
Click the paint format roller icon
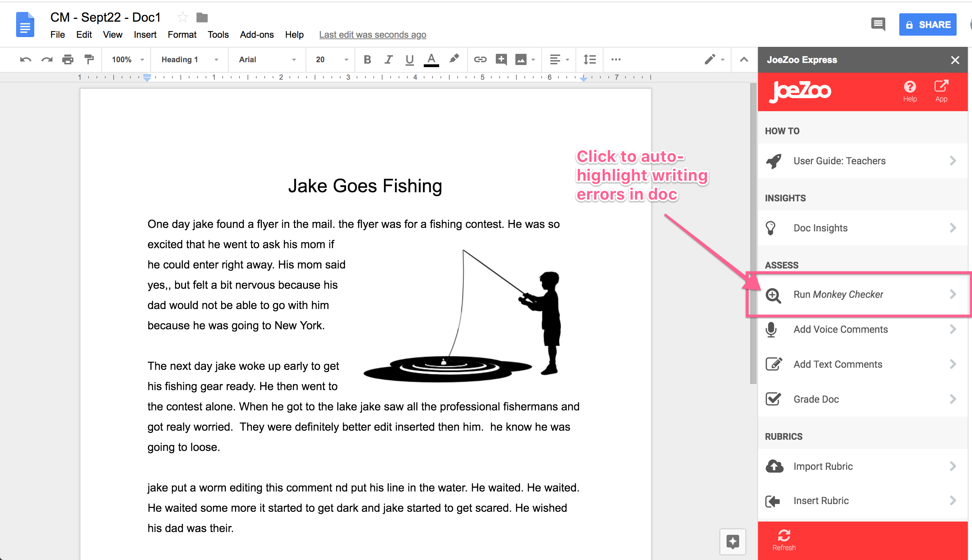click(89, 59)
